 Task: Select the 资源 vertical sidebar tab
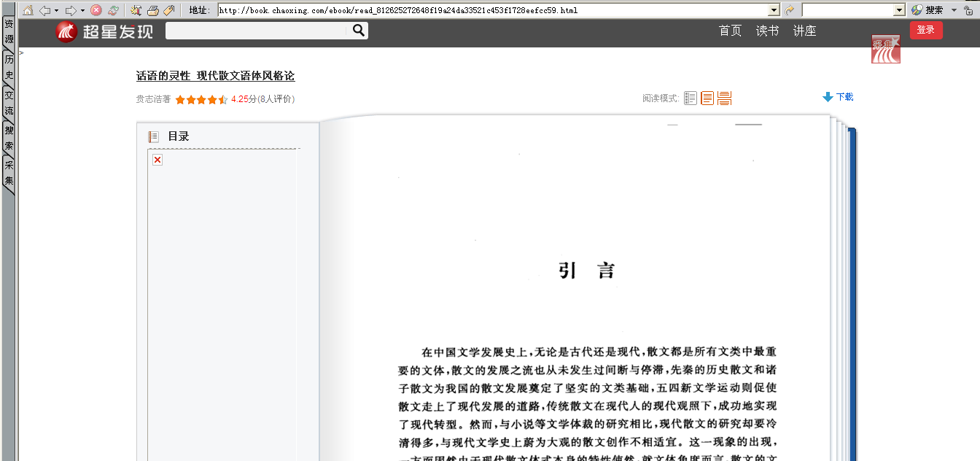point(9,32)
